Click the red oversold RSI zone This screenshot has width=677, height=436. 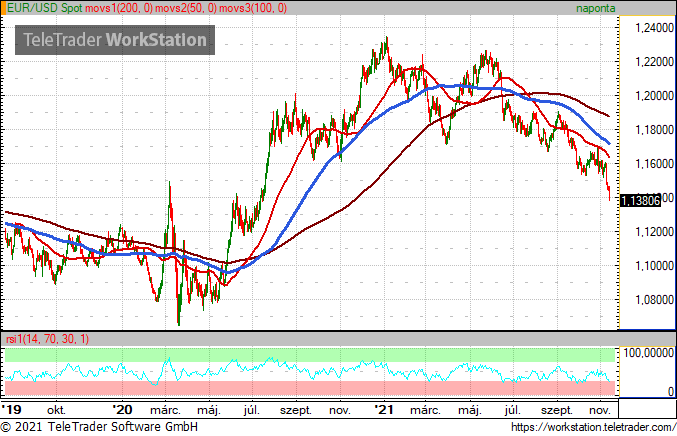pos(310,388)
